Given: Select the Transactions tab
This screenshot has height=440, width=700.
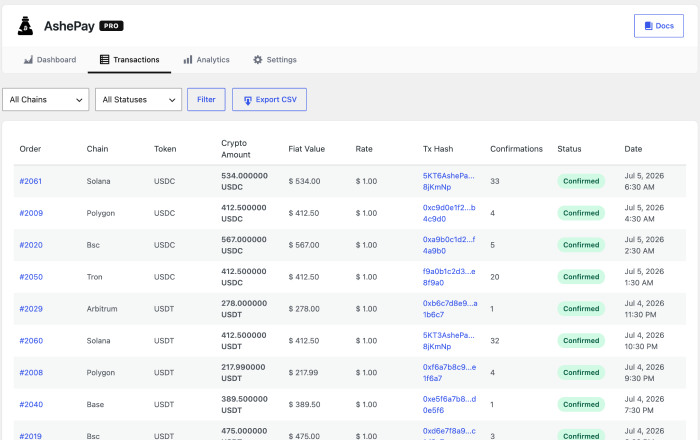Looking at the screenshot, I should coord(129,60).
